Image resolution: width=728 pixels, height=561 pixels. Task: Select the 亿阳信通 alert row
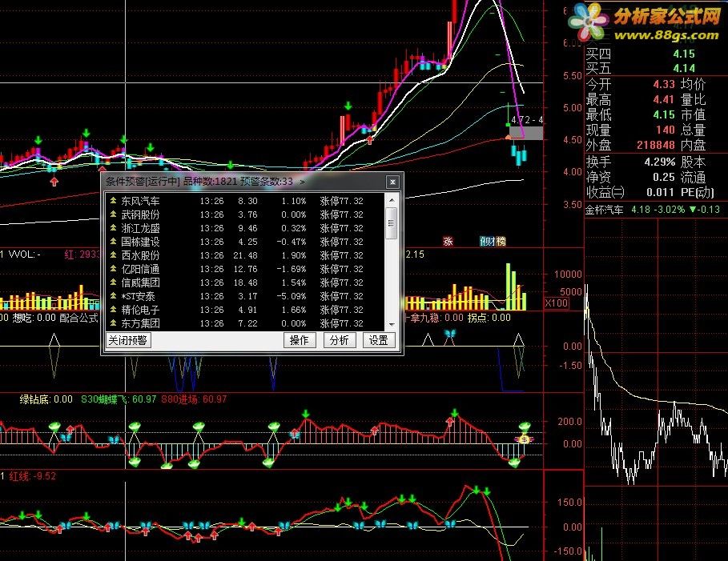[246, 269]
